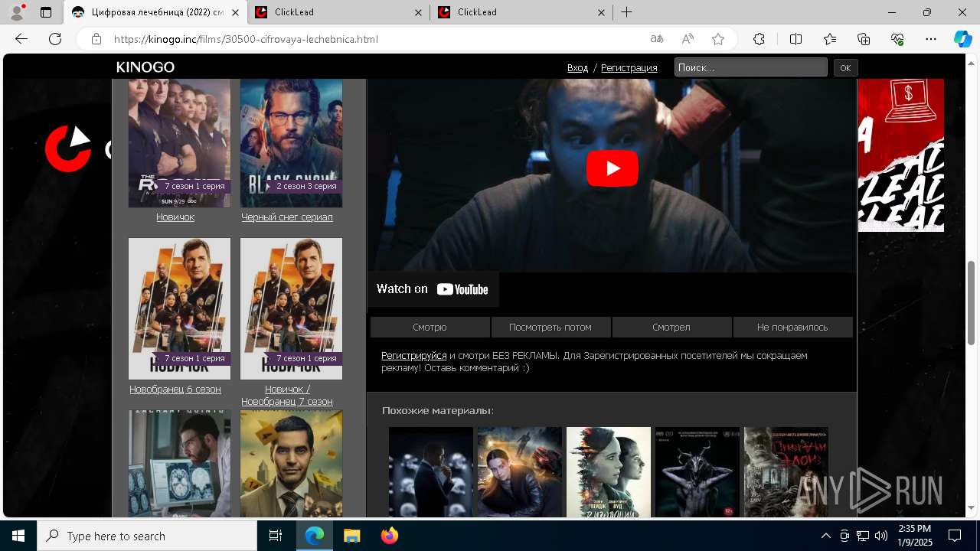Mark film as Смотрю
The image size is (980, 551).
[x=430, y=327]
